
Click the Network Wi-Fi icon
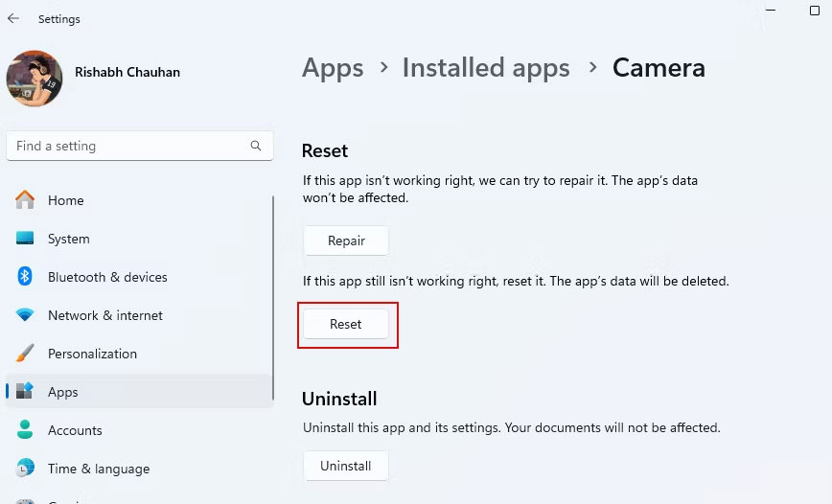point(25,315)
